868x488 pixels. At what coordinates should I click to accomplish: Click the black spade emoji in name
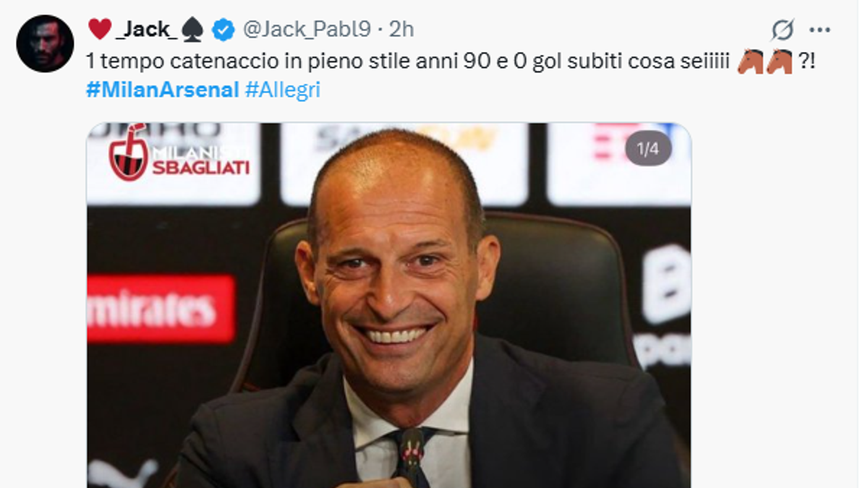(192, 30)
